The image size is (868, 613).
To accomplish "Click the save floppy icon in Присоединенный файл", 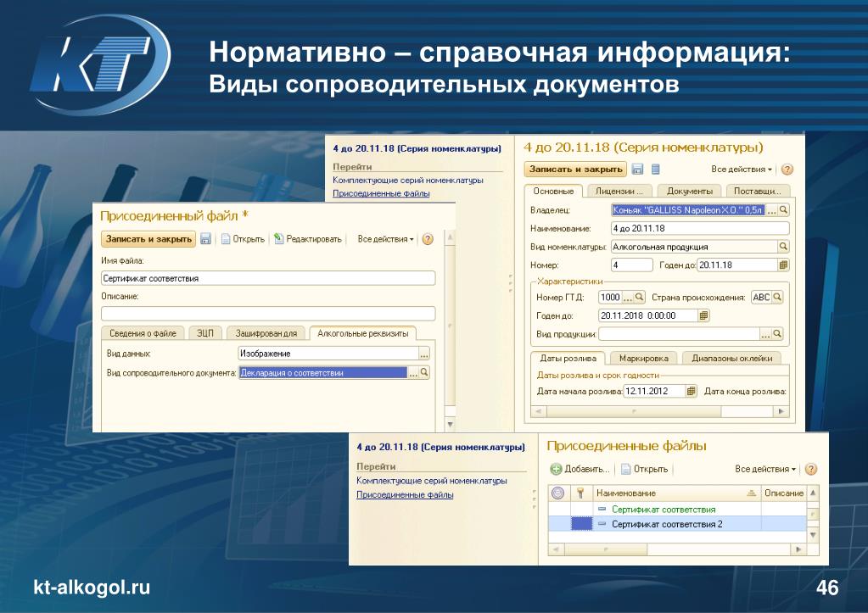I will (205, 239).
